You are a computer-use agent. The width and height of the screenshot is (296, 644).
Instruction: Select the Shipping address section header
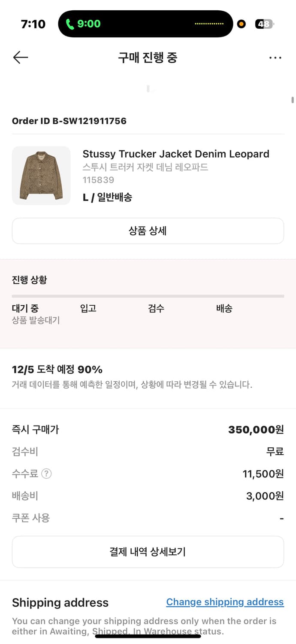(x=60, y=603)
